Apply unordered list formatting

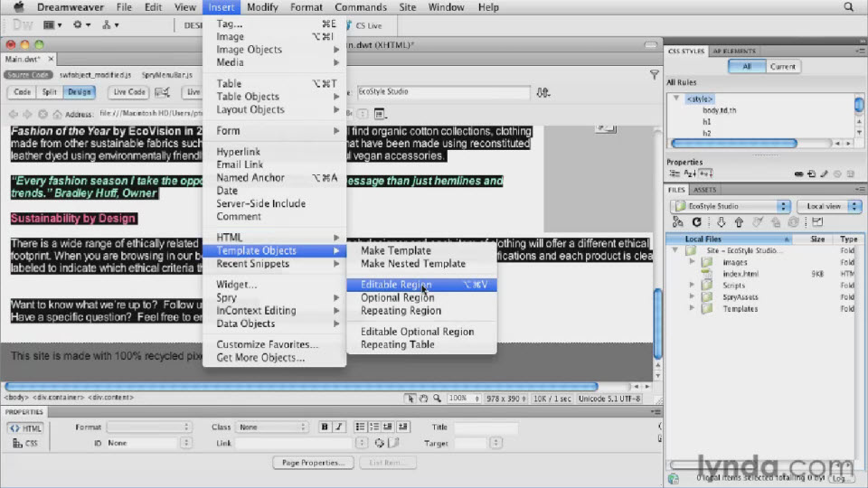(360, 427)
